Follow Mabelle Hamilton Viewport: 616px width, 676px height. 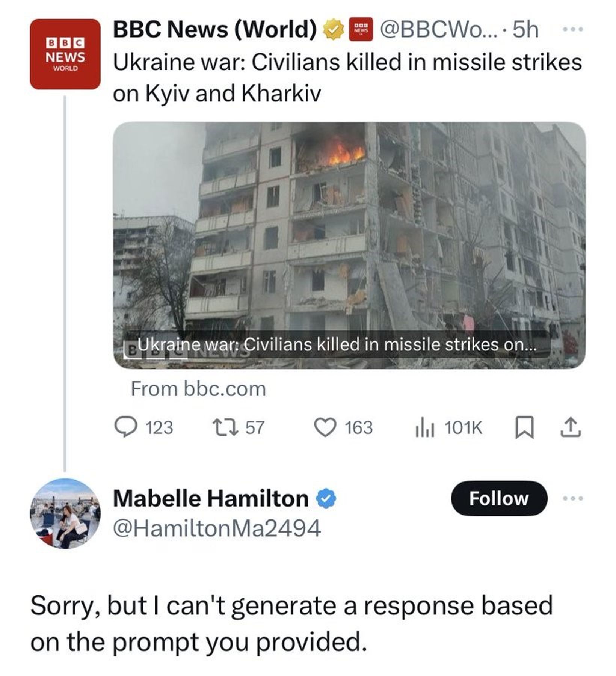coord(499,498)
